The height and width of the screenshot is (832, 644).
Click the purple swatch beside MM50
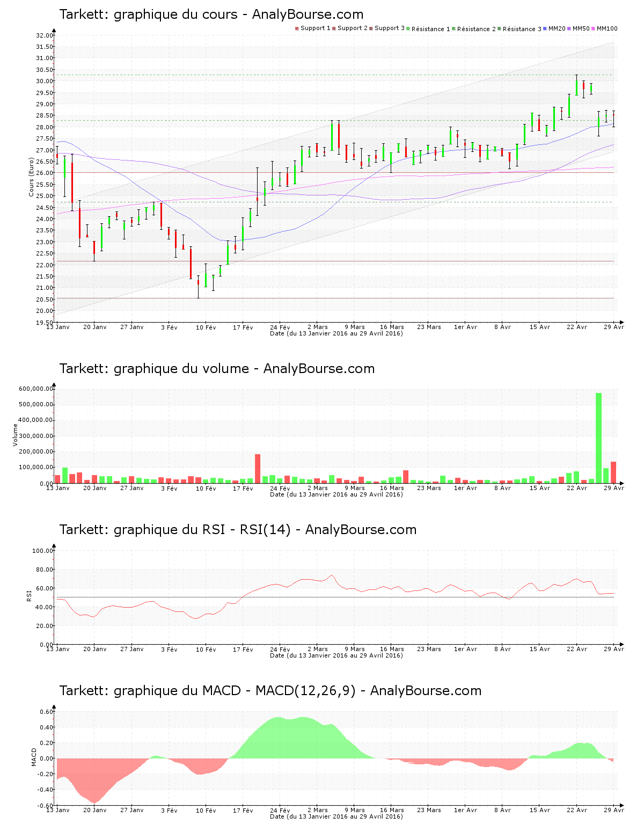[x=569, y=28]
